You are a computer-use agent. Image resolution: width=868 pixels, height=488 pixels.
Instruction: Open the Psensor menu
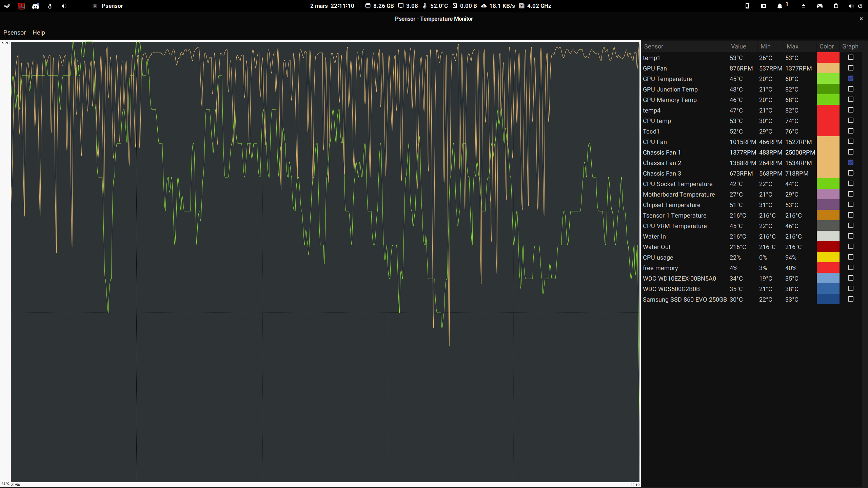(15, 33)
